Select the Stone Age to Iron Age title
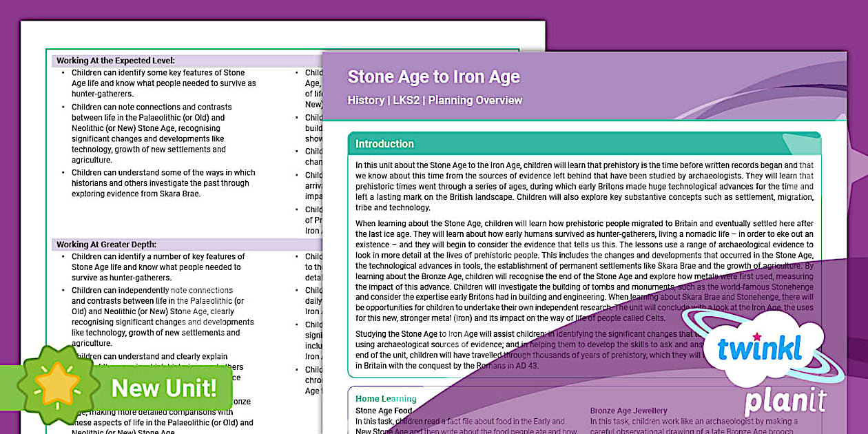 [433, 76]
